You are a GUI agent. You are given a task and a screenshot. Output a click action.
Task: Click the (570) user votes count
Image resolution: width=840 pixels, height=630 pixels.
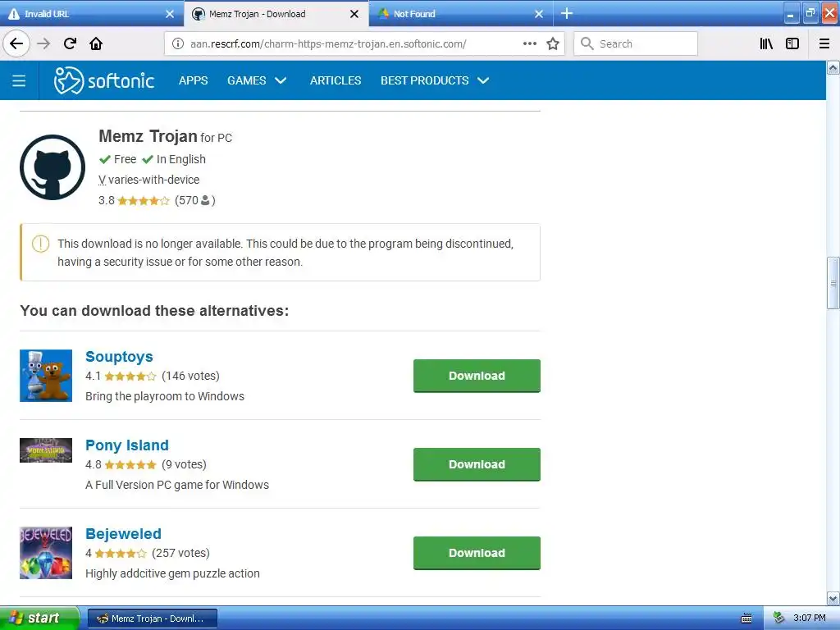pyautogui.click(x=195, y=200)
